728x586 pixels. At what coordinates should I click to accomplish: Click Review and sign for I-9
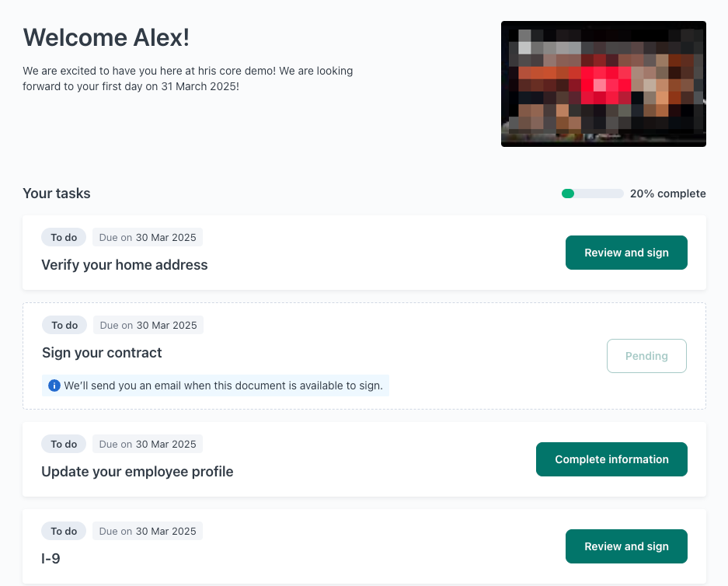(x=626, y=546)
